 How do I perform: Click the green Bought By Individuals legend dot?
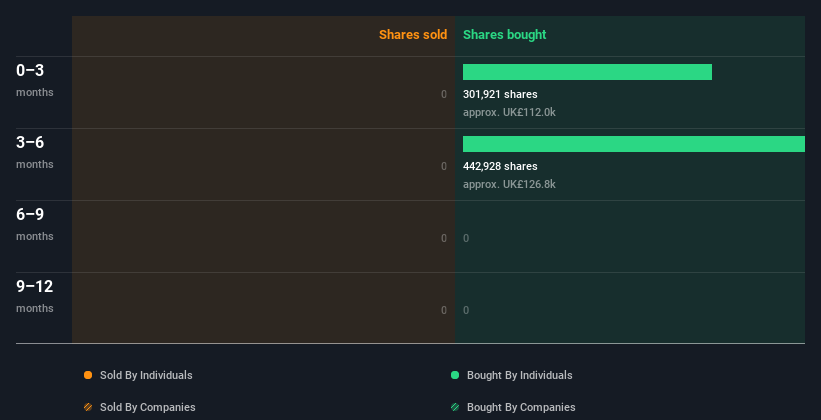(x=455, y=375)
